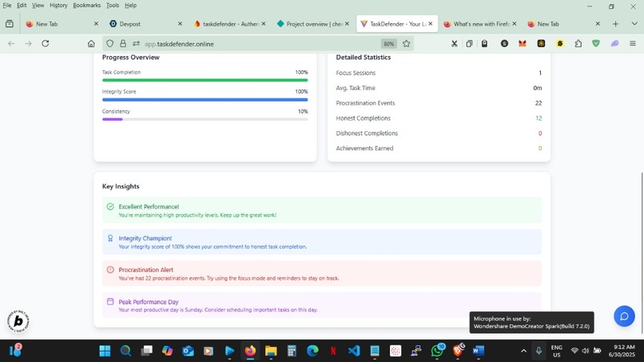Go forward to the next page
This screenshot has width=644, height=362.
pyautogui.click(x=28, y=44)
